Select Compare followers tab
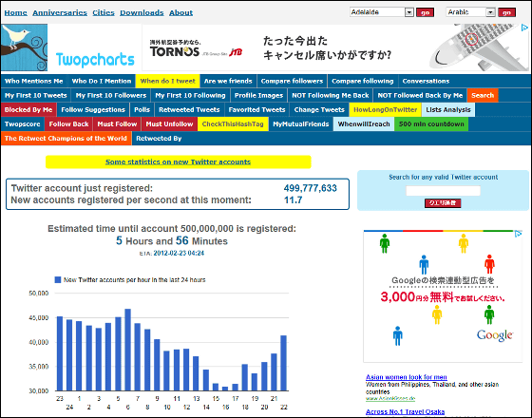 tap(292, 81)
